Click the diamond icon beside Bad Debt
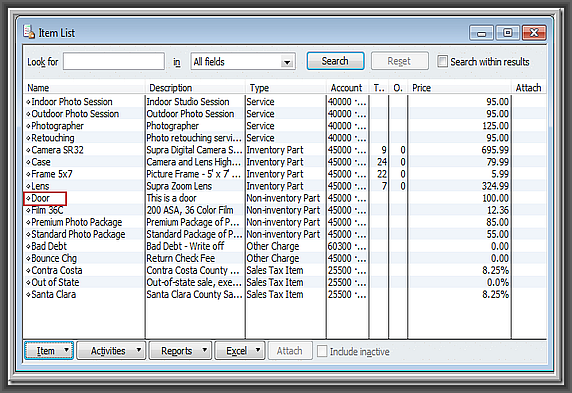 [x=28, y=247]
